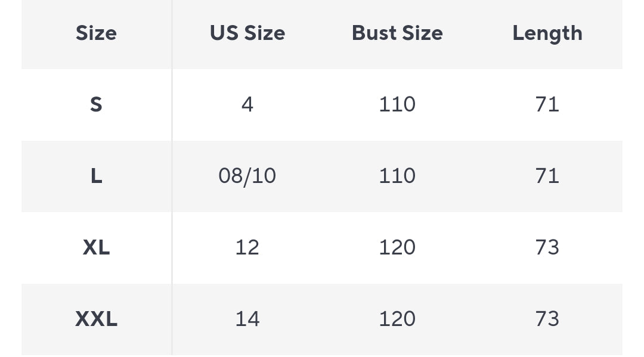Select the S size row label
644x357 pixels.
pyautogui.click(x=96, y=105)
